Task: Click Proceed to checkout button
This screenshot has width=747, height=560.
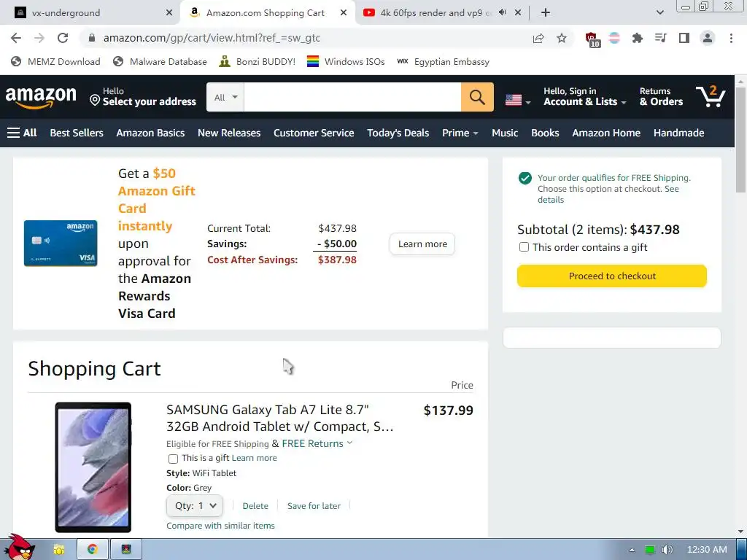Action: pyautogui.click(x=612, y=276)
